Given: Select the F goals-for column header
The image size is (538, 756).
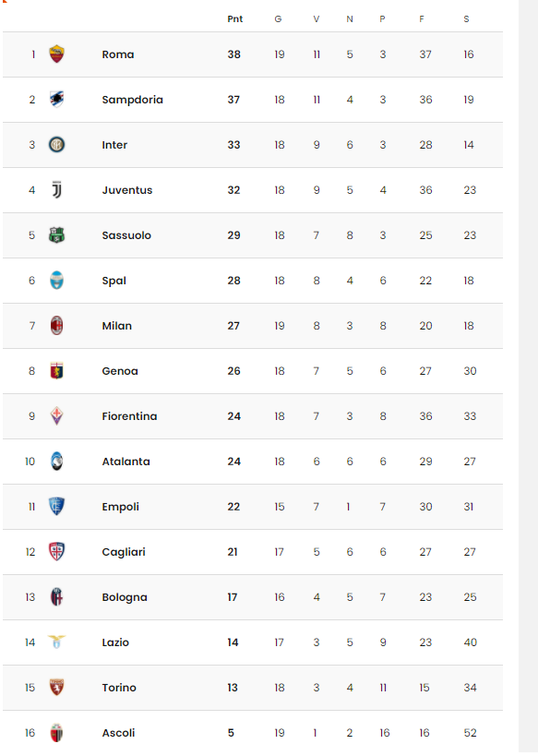Looking at the screenshot, I should [422, 18].
